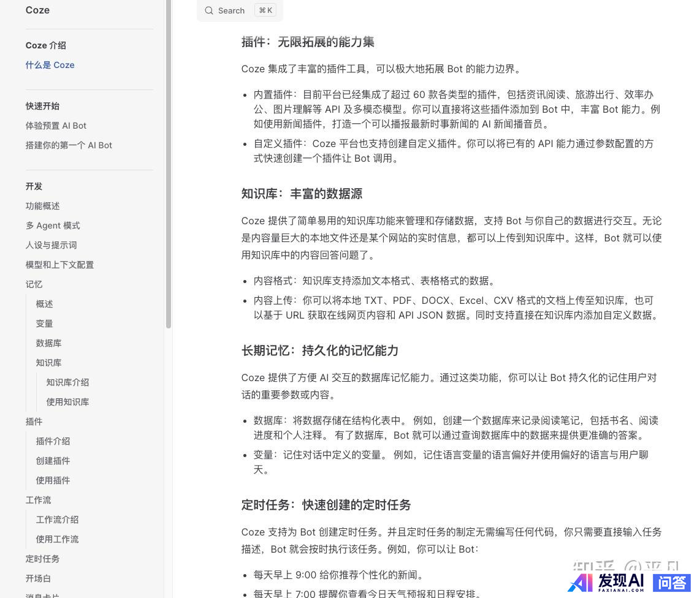
Task: Click the magnifier icon in search box
Action: (210, 10)
